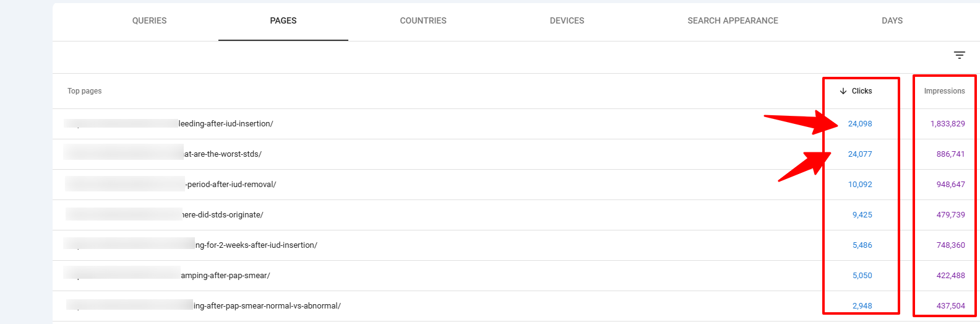Switch to the Devices tab
The image size is (980, 324).
tap(567, 20)
